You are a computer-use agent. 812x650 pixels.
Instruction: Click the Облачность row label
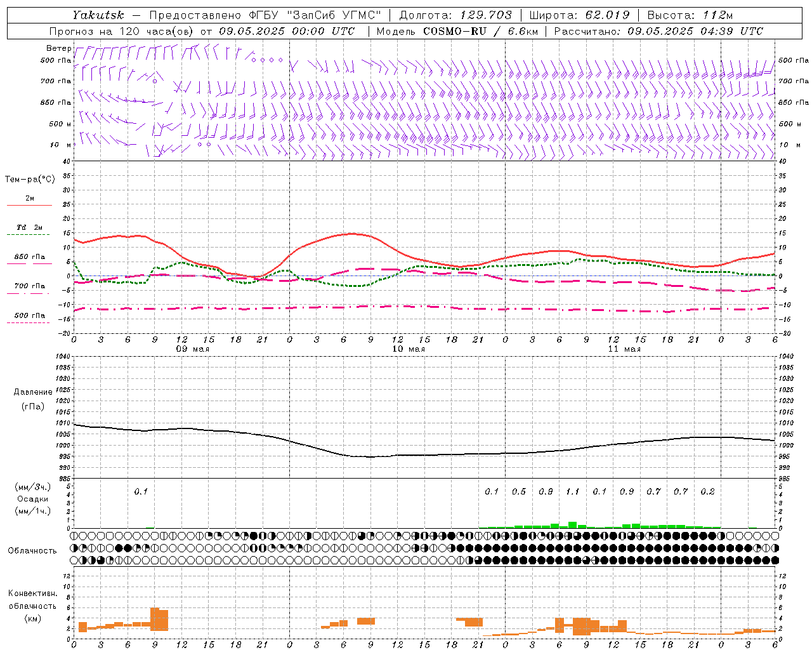[x=32, y=550]
